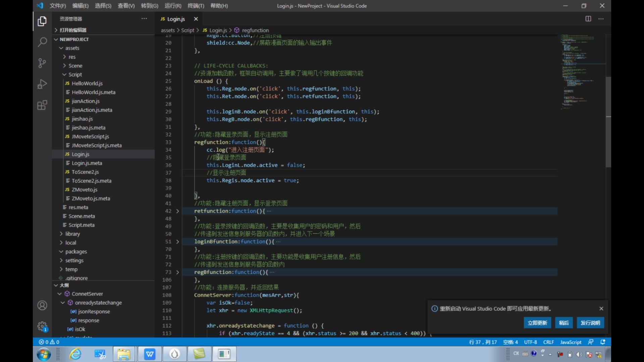Viewport: 644px width, 362px height.
Task: Click 立即更新 button in notification
Action: tap(537, 323)
